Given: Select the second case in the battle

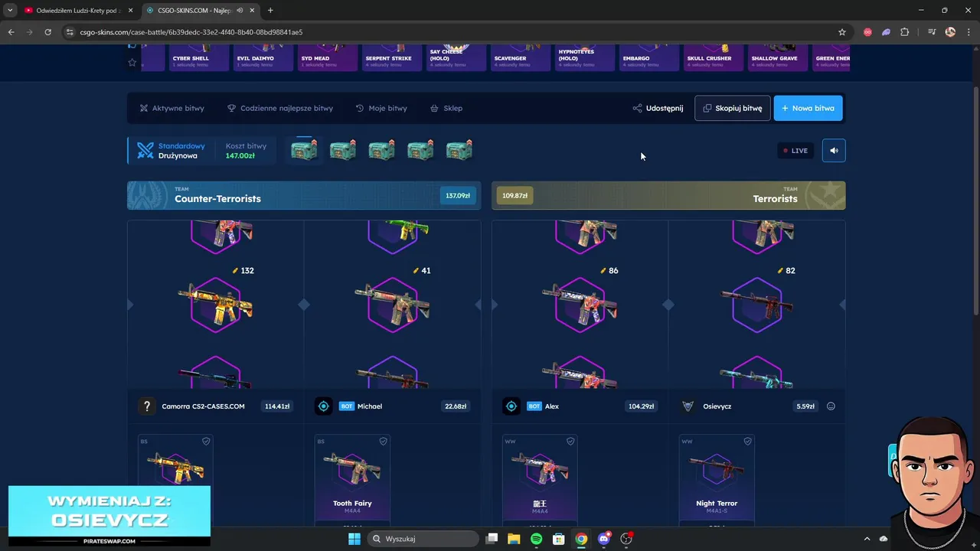Looking at the screenshot, I should click(343, 150).
